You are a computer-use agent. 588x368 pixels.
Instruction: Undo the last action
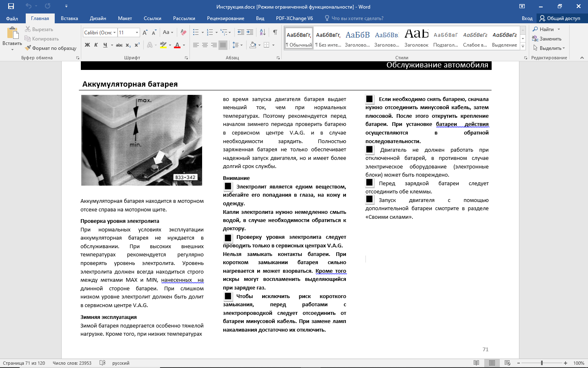pyautogui.click(x=28, y=6)
